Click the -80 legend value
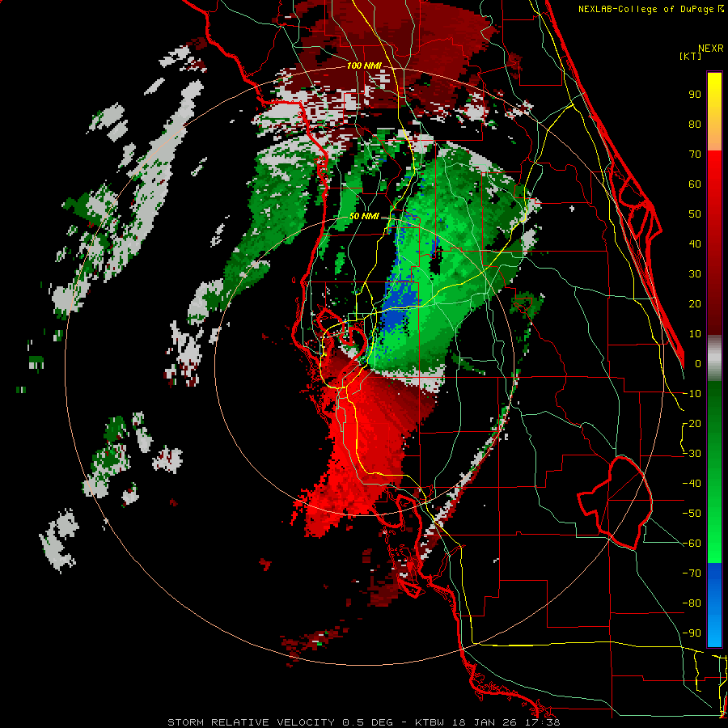The image size is (728, 728). click(x=692, y=603)
